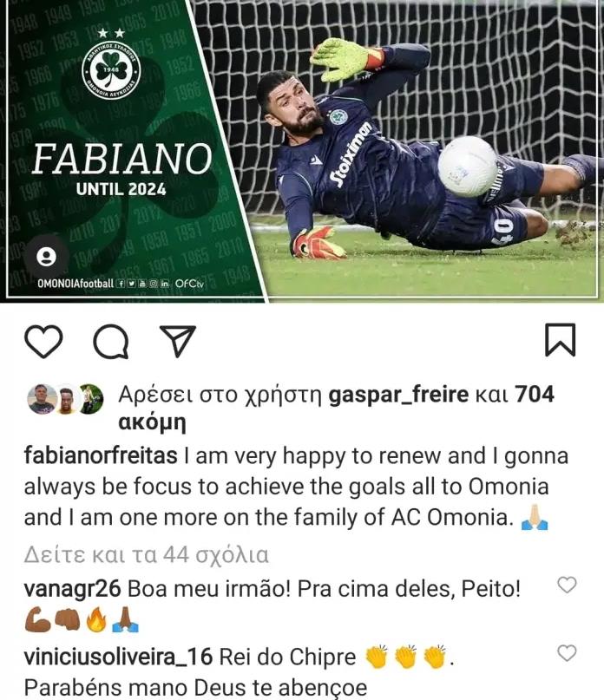
Task: Expand all 44 comments (Δείτε και τα 44 σχόλια)
Action: click(x=147, y=555)
